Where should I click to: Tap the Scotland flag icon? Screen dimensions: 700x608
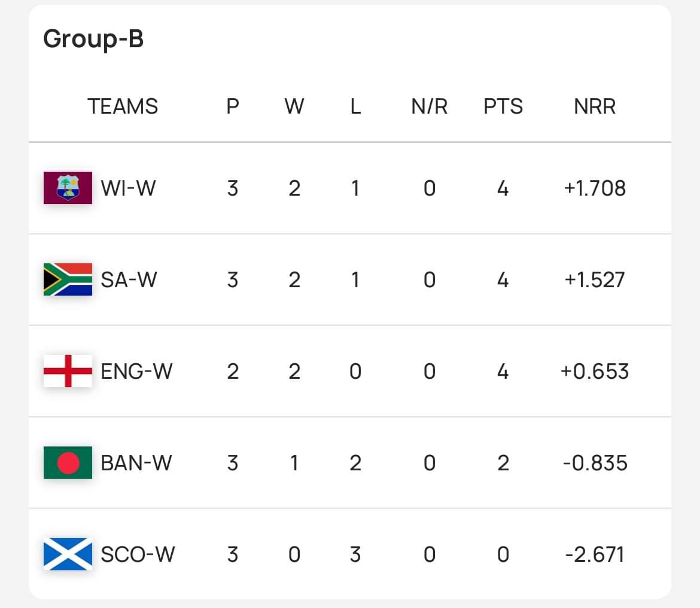[x=68, y=554]
